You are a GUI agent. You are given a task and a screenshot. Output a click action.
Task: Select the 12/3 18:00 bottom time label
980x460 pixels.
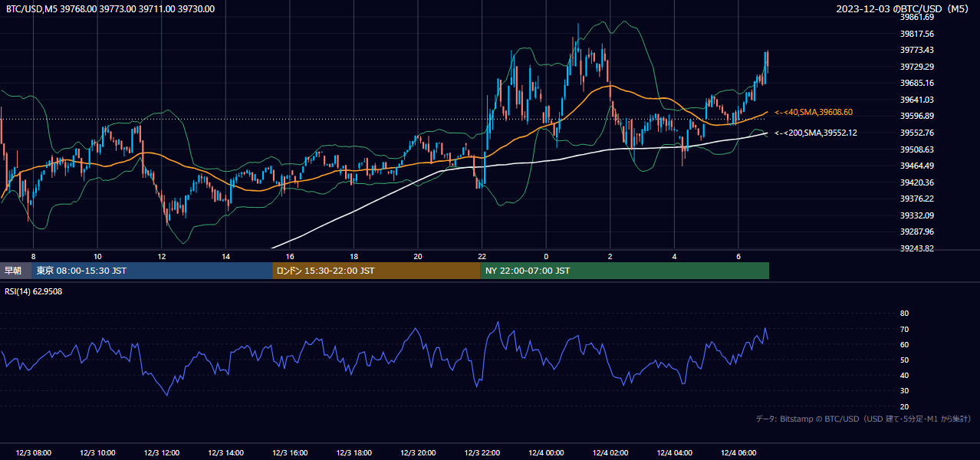(x=354, y=453)
